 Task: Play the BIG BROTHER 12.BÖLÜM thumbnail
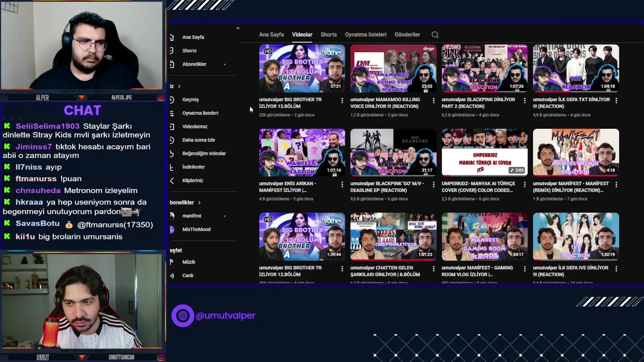click(x=302, y=236)
